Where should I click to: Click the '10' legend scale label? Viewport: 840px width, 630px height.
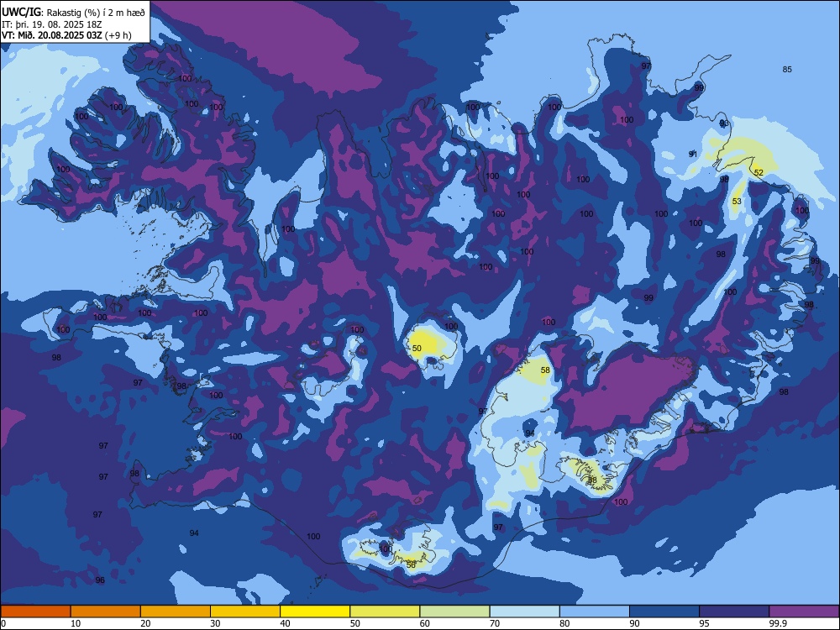point(76,623)
